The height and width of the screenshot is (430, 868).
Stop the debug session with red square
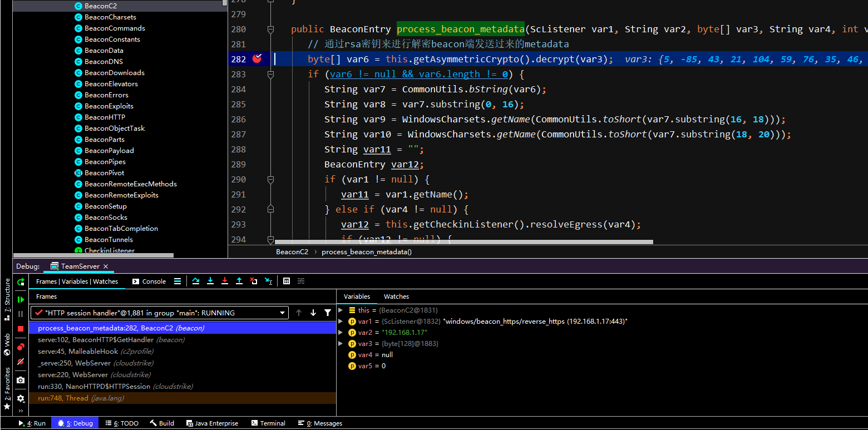coord(21,329)
